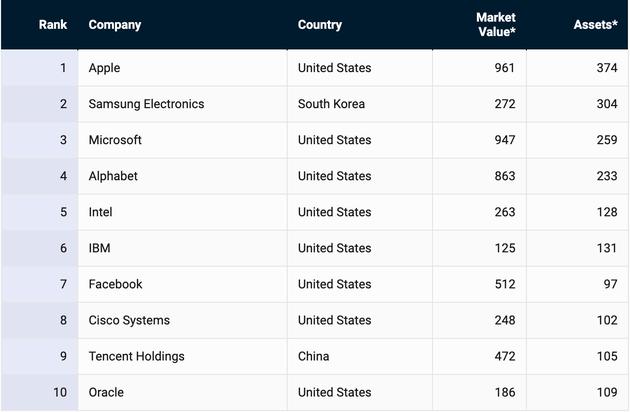Sort by the Company column header

tap(115, 25)
